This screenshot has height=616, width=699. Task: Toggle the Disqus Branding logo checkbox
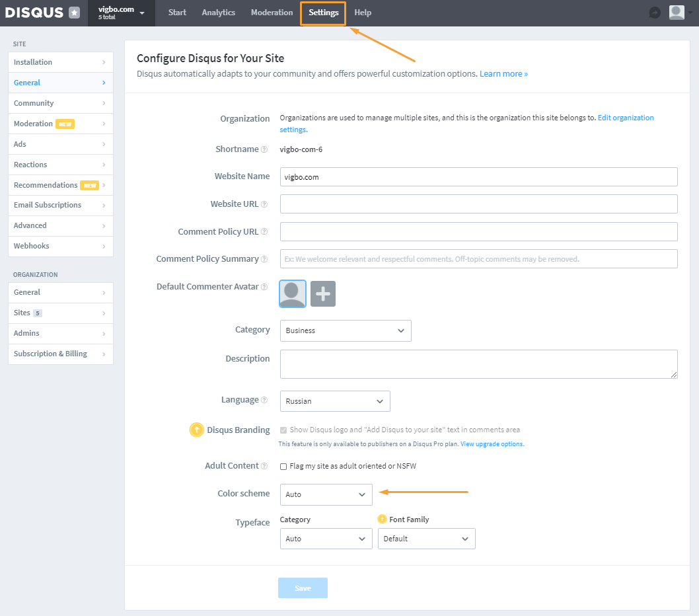pos(283,430)
